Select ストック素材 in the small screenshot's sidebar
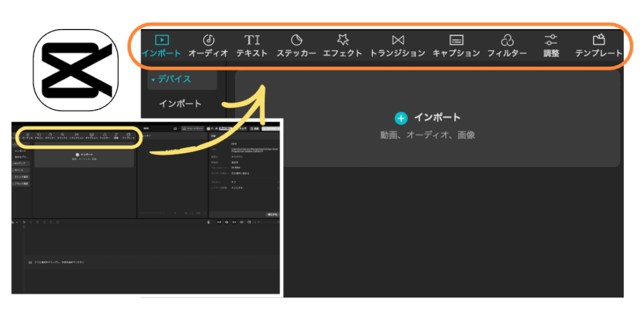The height and width of the screenshot is (313, 644). click(21, 177)
